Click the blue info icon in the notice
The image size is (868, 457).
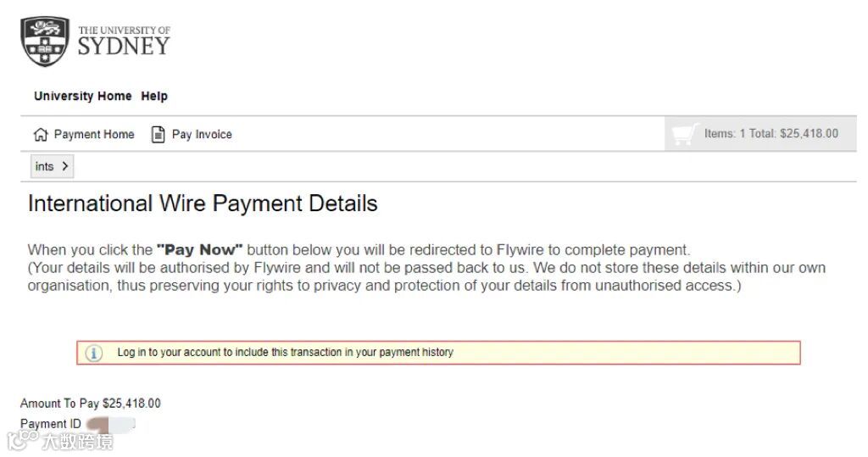94,353
